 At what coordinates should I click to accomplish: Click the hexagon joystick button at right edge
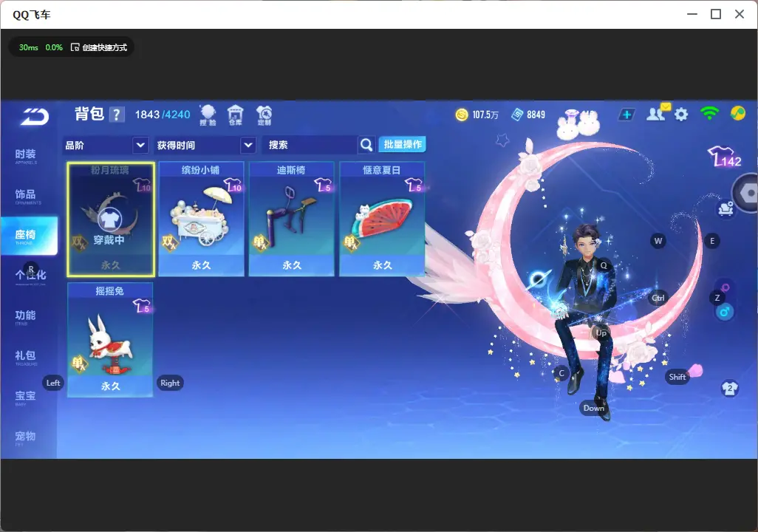[x=747, y=193]
